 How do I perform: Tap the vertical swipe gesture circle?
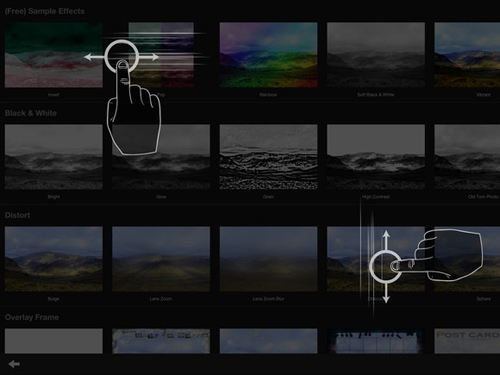click(386, 266)
